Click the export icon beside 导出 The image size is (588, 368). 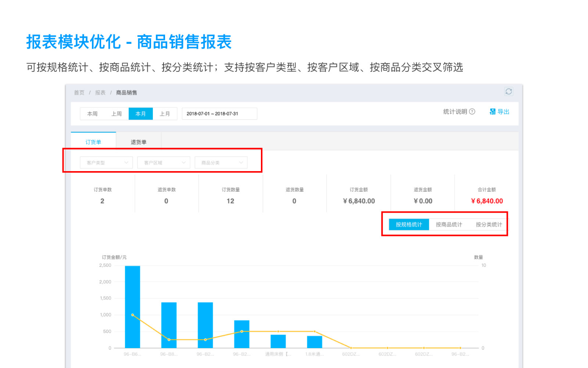coord(492,112)
